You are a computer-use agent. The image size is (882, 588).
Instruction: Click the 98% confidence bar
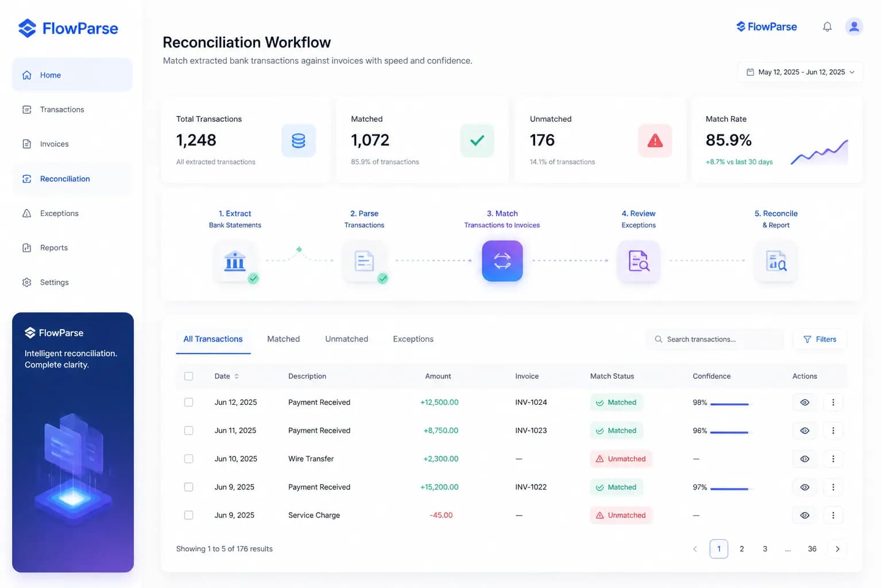click(x=729, y=404)
